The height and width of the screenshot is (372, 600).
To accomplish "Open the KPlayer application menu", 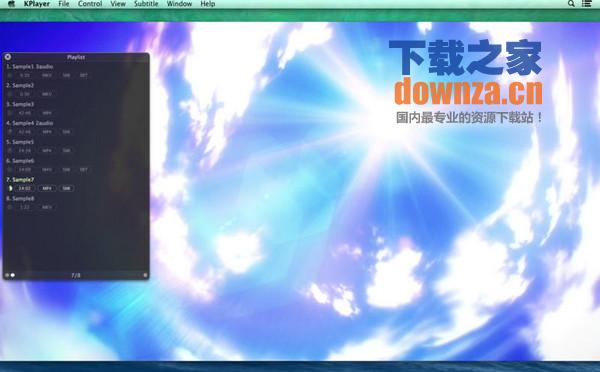I will tap(37, 4).
